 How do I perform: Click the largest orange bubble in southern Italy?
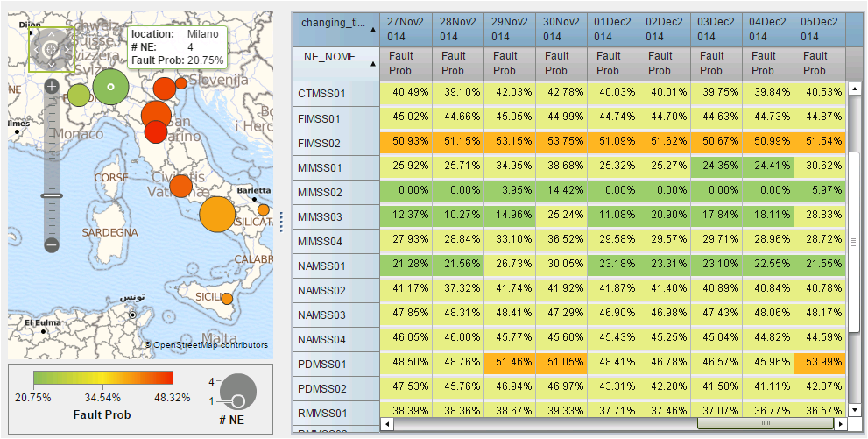[x=217, y=214]
